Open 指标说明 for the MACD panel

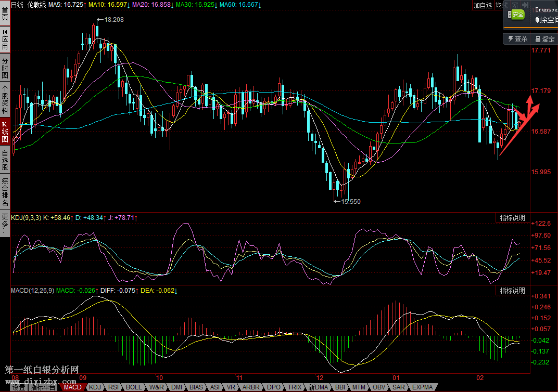(512, 291)
